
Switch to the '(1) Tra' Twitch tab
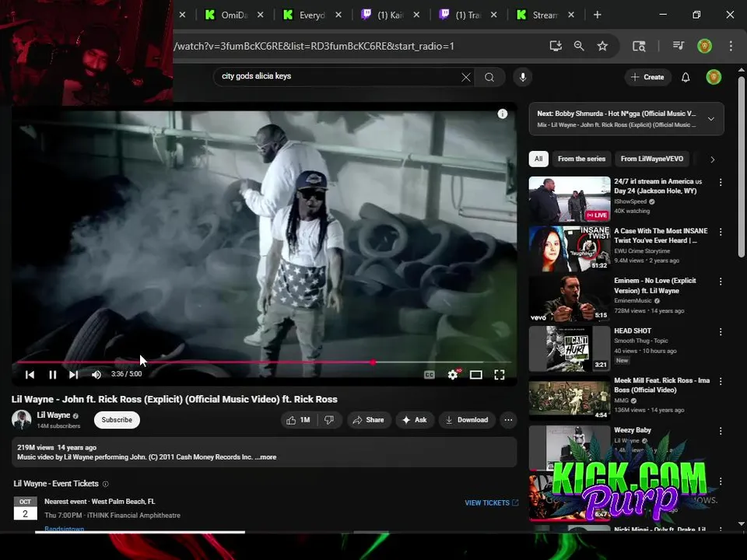click(468, 16)
